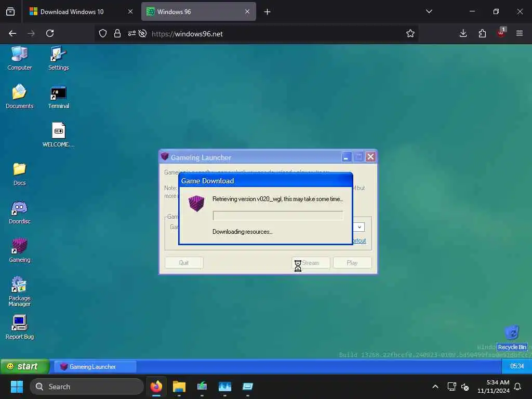
Task: Click the site permissions icon in address bar
Action: [x=132, y=33]
